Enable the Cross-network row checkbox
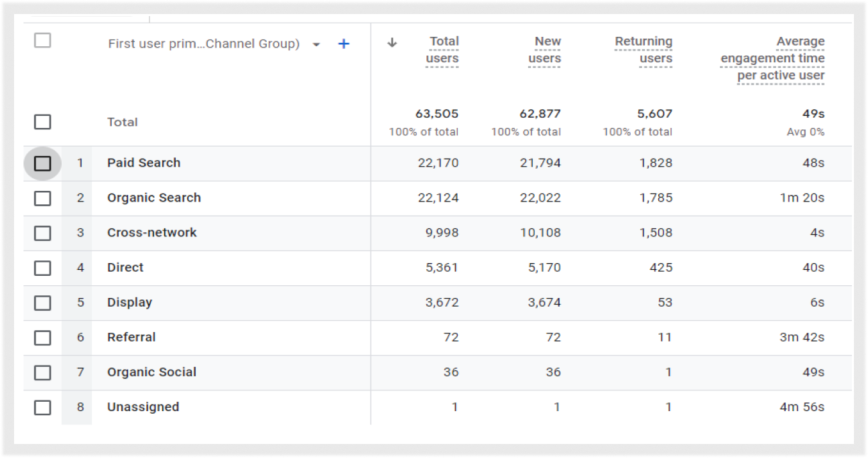Viewport: 868px width, 458px height. [x=42, y=233]
